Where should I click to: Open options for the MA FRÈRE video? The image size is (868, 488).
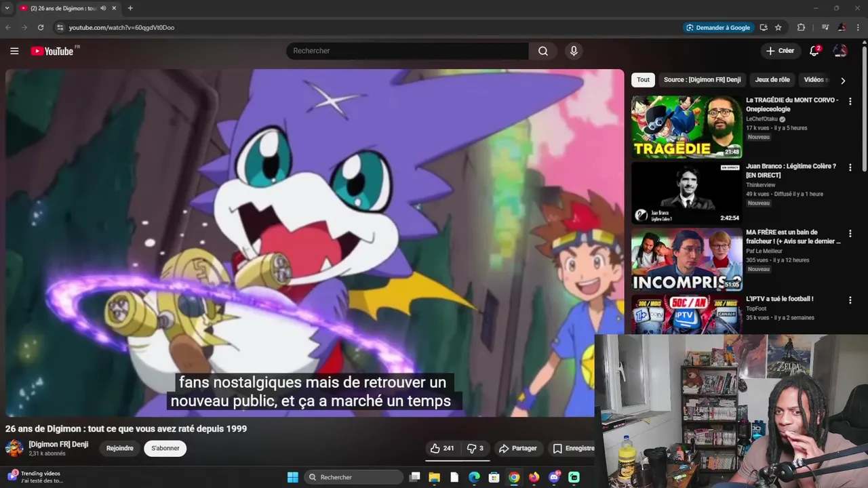tap(850, 233)
